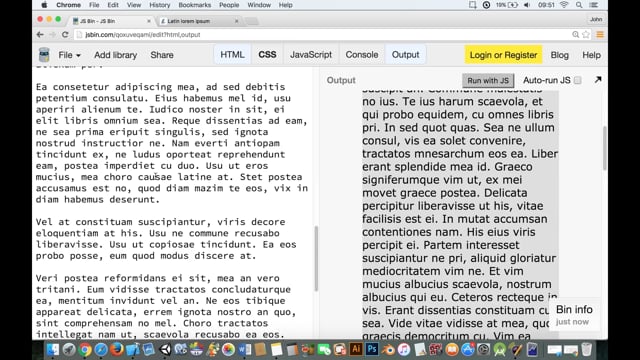Open Chrome's File menu
This screenshot has height=360, width=640.
pyautogui.click(x=94, y=5)
